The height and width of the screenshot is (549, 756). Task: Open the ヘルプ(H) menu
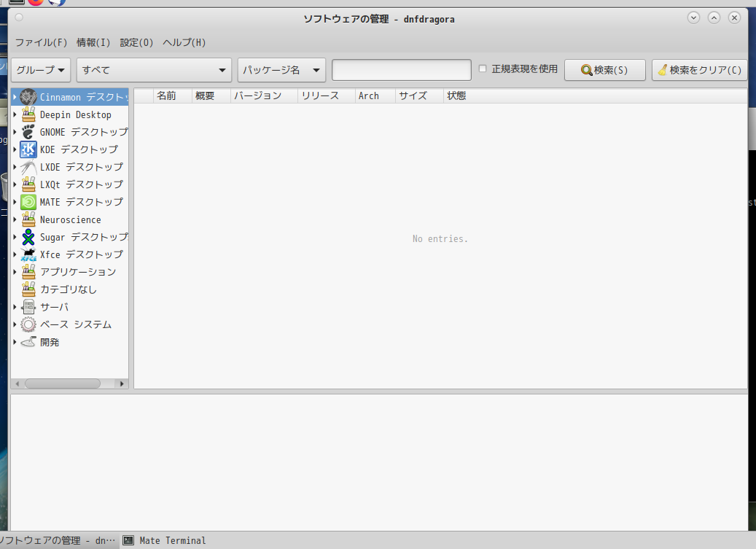(184, 42)
